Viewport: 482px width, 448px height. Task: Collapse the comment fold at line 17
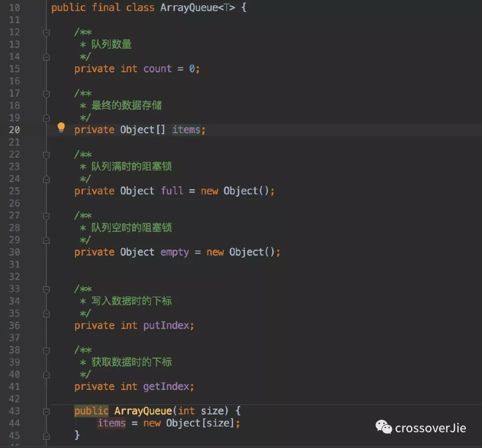point(46,94)
